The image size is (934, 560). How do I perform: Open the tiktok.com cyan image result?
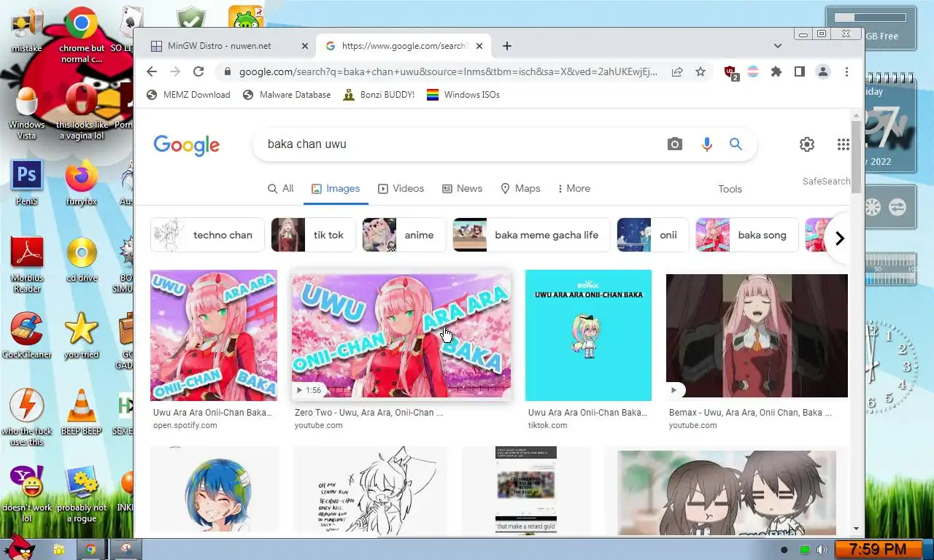click(588, 335)
